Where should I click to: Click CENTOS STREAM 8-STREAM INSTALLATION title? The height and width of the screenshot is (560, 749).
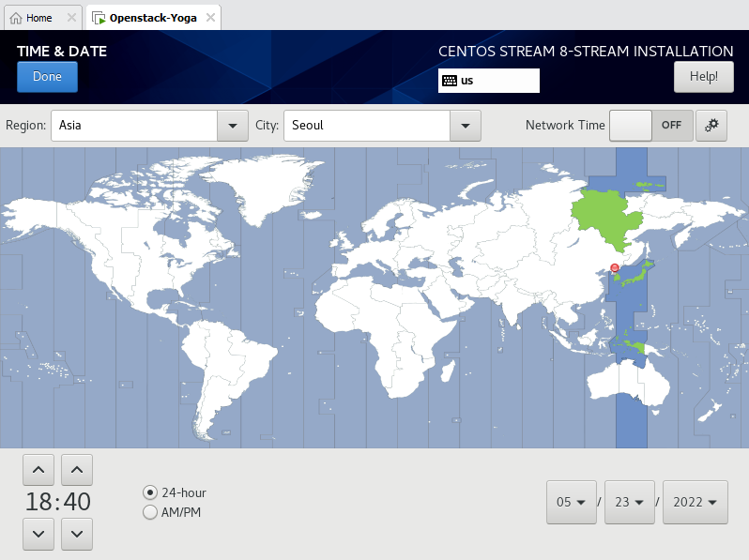[586, 51]
